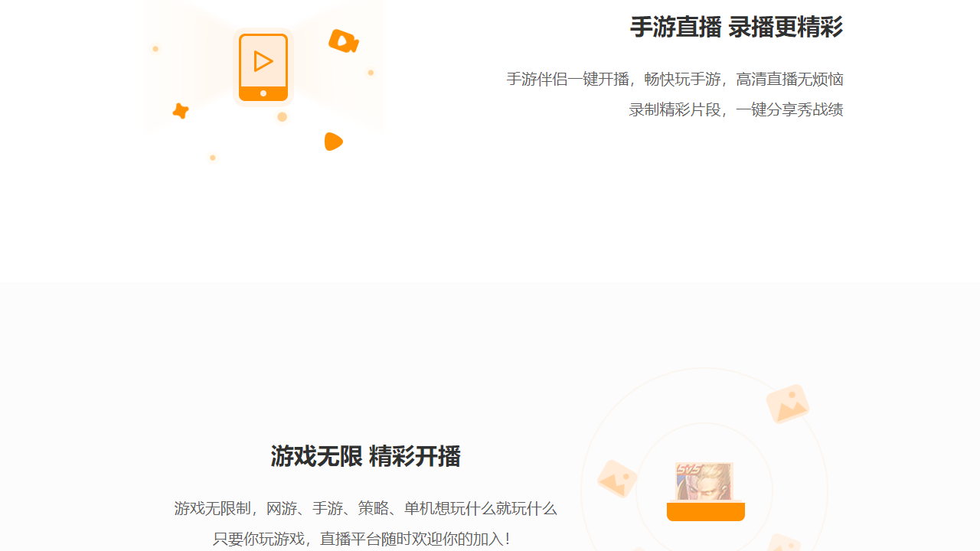The image size is (980, 551).
Task: Click the 录制精彩片段 description text
Action: 736,109
